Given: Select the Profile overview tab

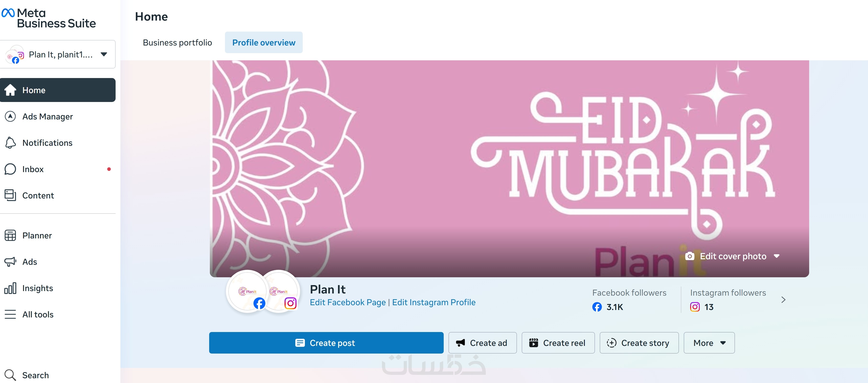Looking at the screenshot, I should [x=263, y=42].
